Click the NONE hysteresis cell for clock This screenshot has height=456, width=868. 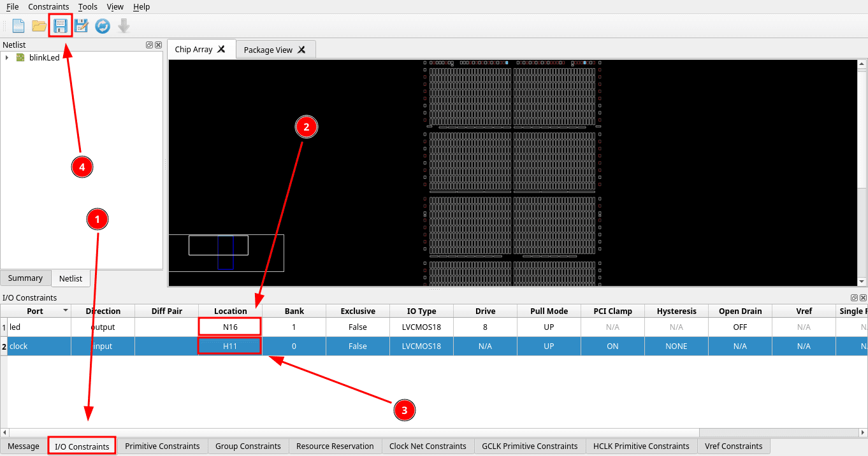pos(676,346)
